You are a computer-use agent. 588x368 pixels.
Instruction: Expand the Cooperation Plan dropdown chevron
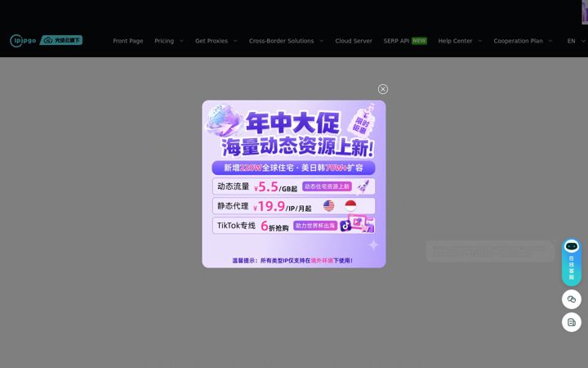coord(550,41)
